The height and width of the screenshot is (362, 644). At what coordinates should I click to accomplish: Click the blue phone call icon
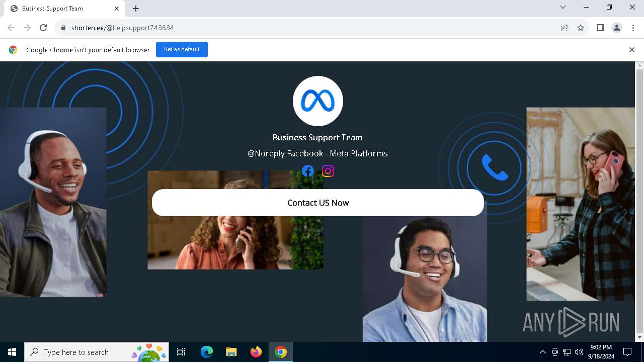click(x=495, y=167)
